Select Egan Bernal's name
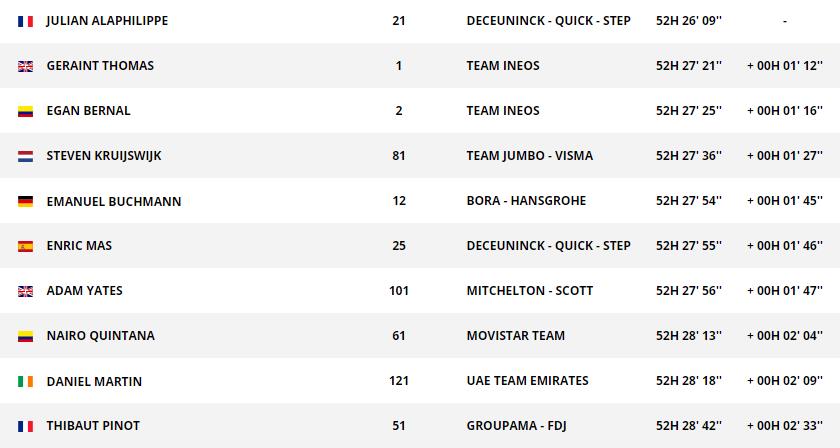 tap(88, 111)
